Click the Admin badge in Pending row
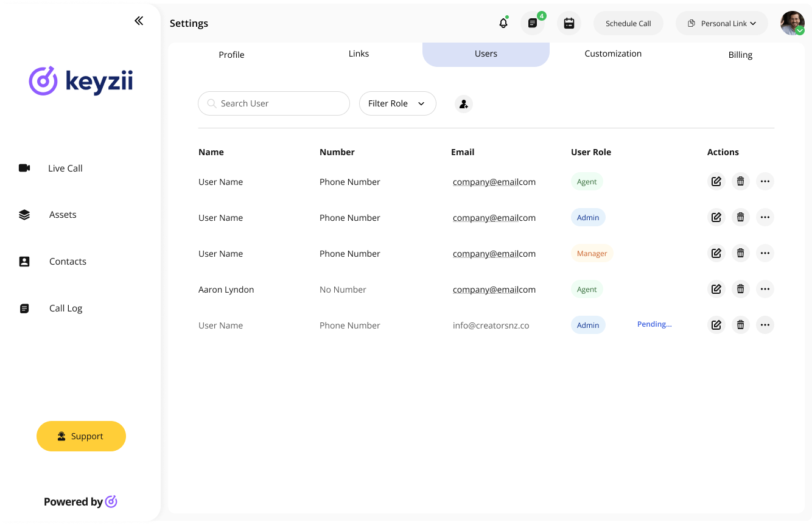812x525 pixels. (x=588, y=325)
